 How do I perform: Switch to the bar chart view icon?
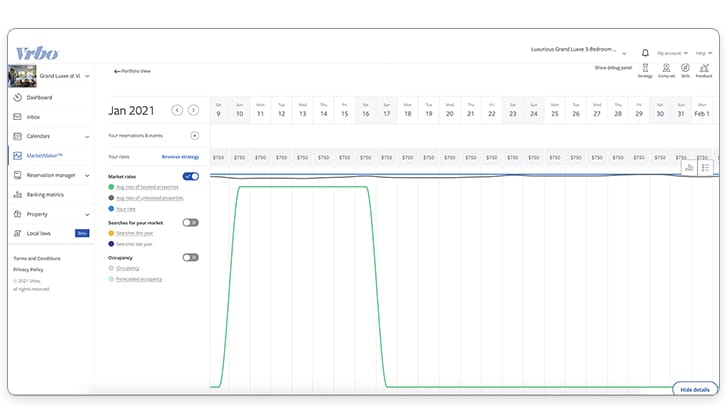point(689,168)
